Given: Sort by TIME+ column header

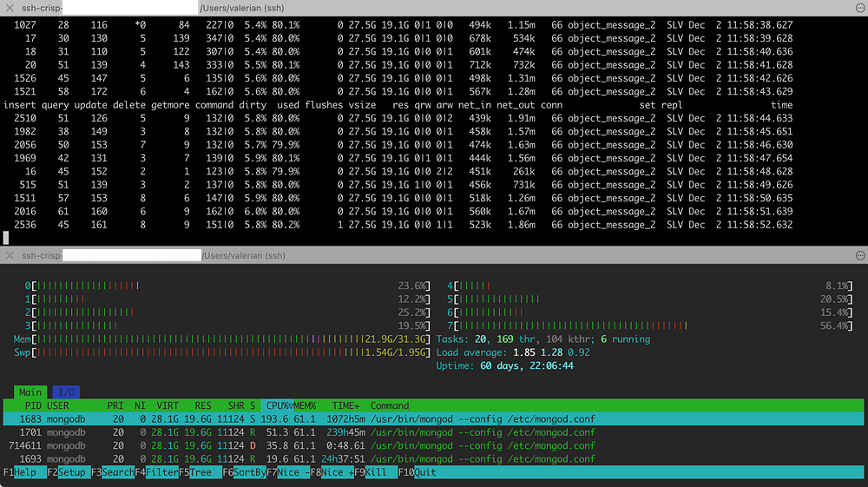Looking at the screenshot, I should point(345,405).
